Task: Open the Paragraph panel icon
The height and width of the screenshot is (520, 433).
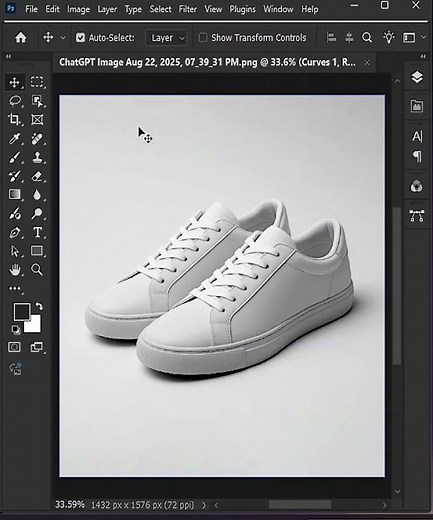Action: [x=417, y=156]
